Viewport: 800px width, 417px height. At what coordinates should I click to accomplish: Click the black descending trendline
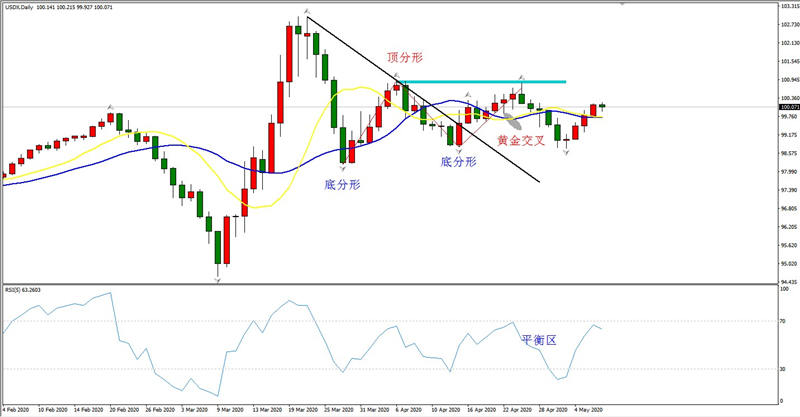(423, 100)
